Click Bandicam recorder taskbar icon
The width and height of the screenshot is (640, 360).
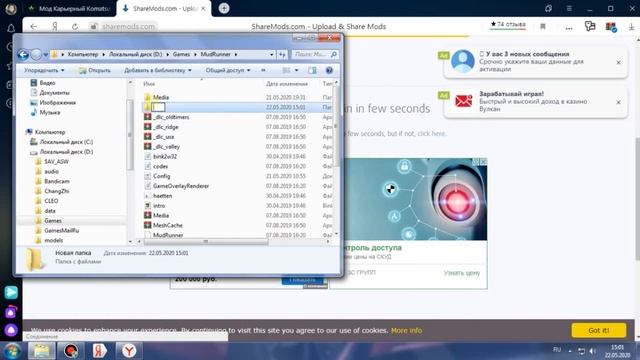point(71,351)
